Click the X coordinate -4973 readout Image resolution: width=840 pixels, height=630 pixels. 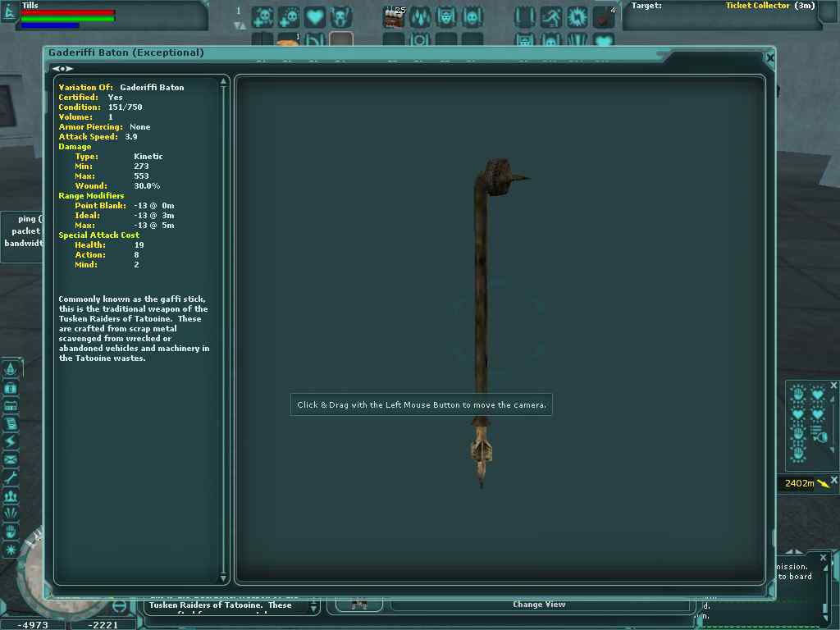point(33,624)
